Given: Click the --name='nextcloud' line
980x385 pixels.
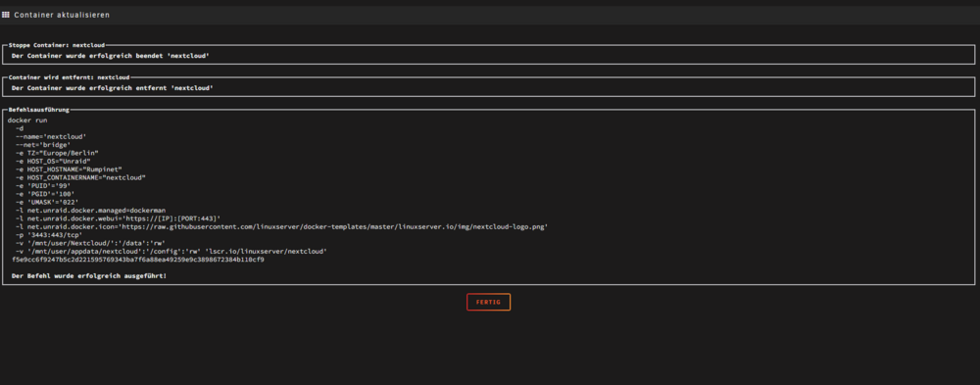Looking at the screenshot, I should (51, 136).
